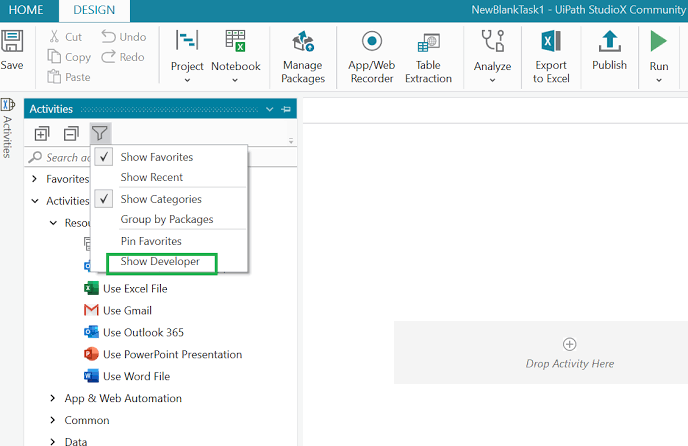Image resolution: width=688 pixels, height=446 pixels.
Task: Expand the Favorites tree node
Action: coord(35,179)
